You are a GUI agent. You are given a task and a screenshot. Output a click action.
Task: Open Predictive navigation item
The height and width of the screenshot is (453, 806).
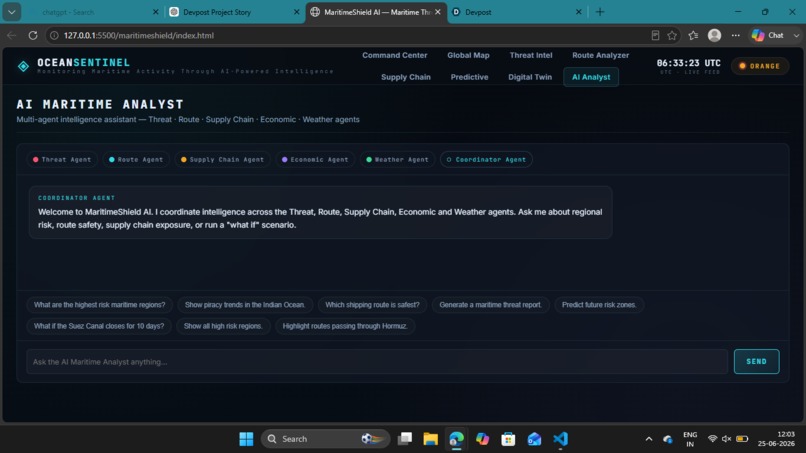469,77
